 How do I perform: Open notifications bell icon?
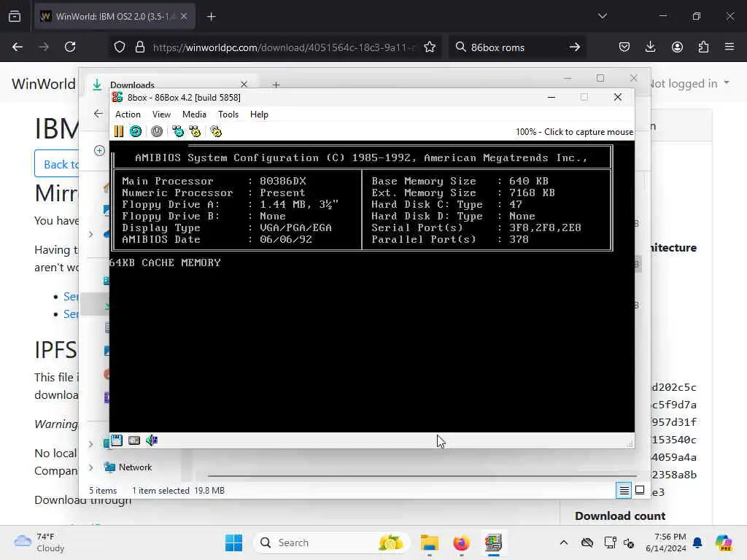(x=698, y=542)
